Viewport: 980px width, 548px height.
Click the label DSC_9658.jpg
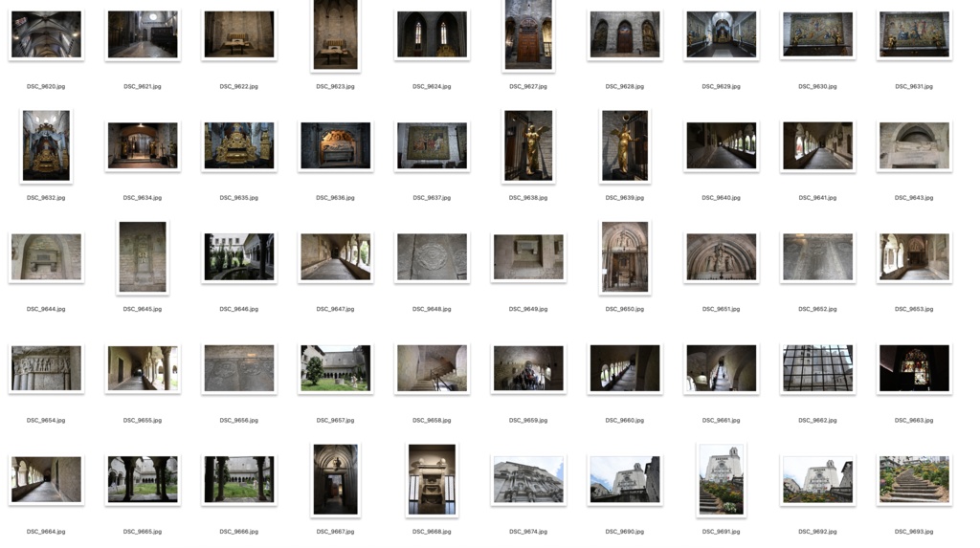point(432,421)
